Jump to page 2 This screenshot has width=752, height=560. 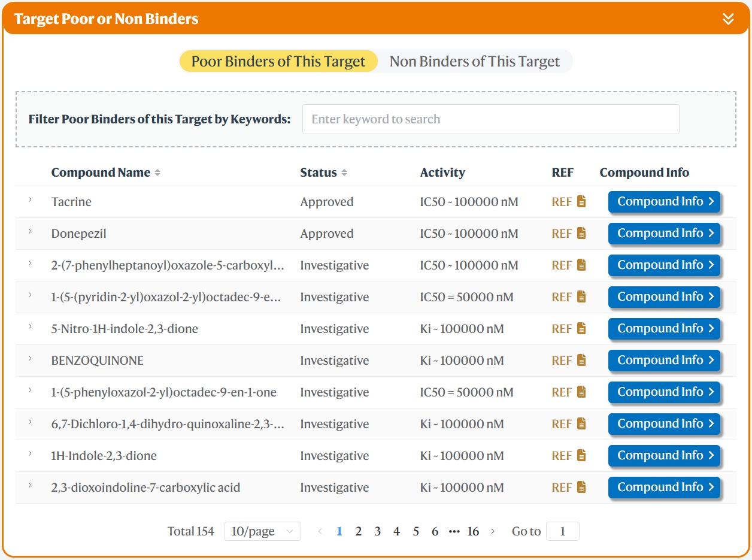359,531
